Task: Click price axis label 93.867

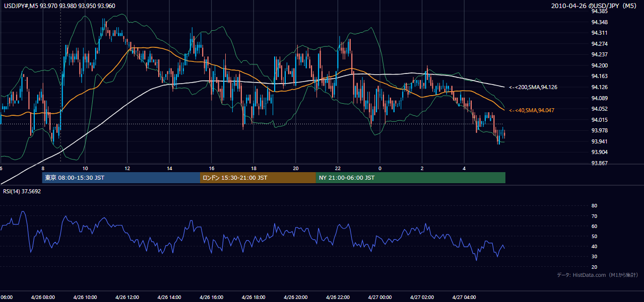Action: (x=599, y=163)
